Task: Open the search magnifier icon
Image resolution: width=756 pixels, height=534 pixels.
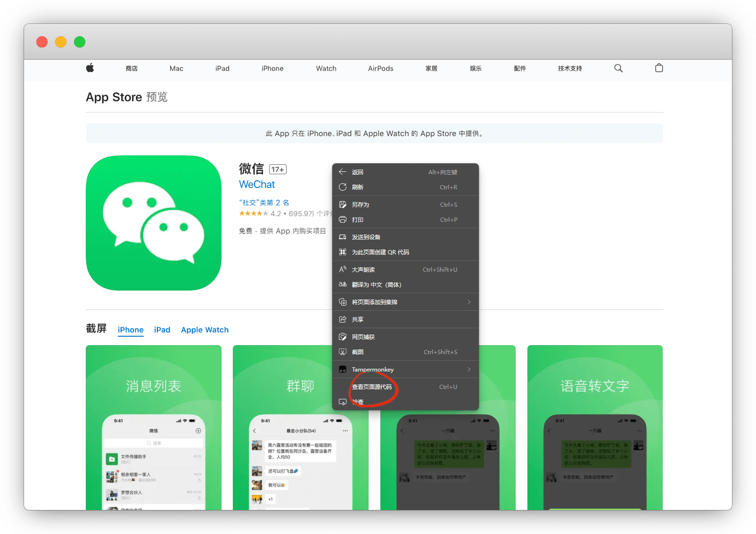Action: 618,68
